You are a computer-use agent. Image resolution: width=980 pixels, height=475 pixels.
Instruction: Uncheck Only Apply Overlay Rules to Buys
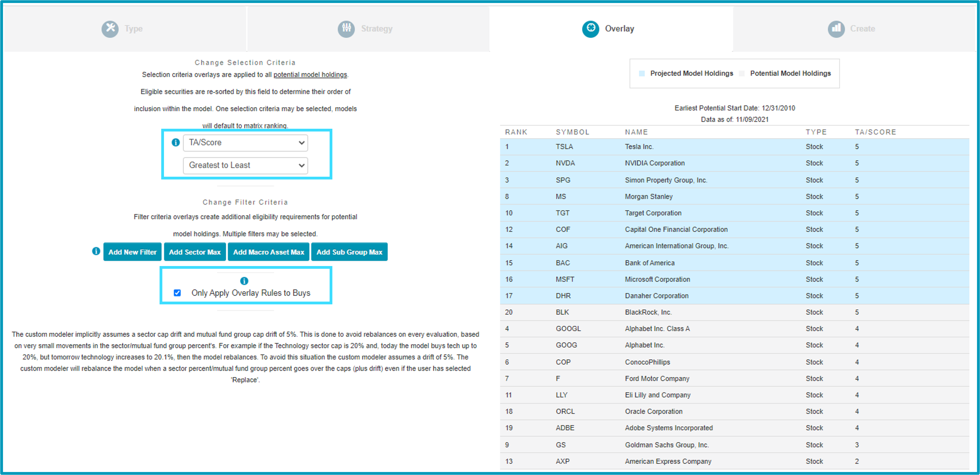(177, 293)
